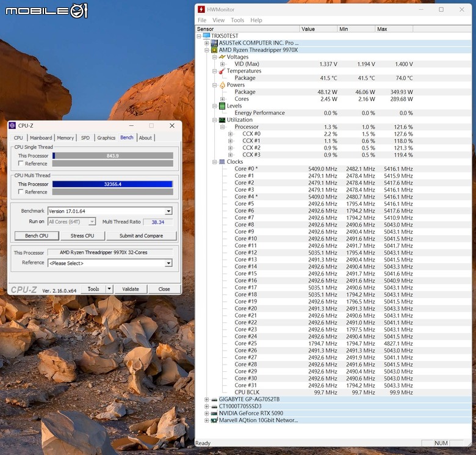Click the Sensor column header
The width and height of the screenshot is (476, 455).
[247, 29]
